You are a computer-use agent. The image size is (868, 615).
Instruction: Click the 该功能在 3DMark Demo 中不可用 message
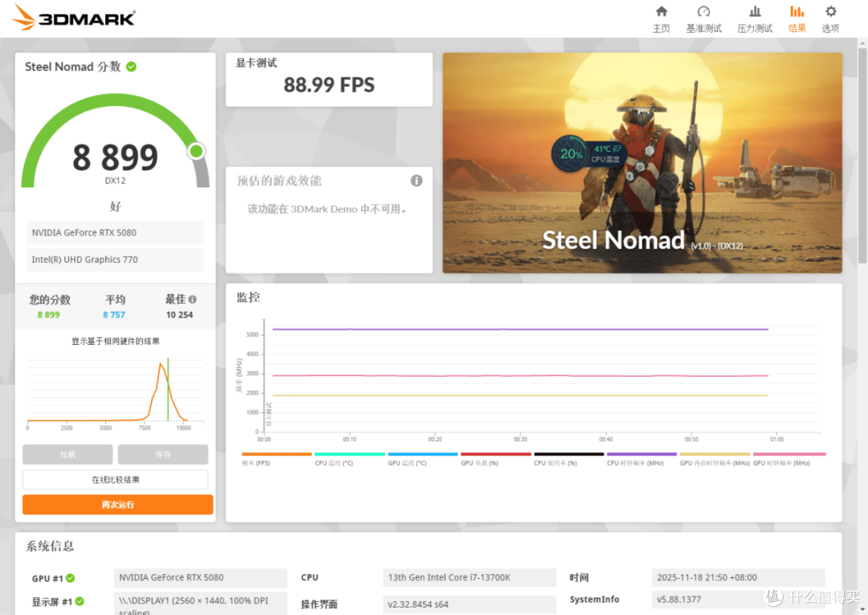pyautogui.click(x=328, y=209)
